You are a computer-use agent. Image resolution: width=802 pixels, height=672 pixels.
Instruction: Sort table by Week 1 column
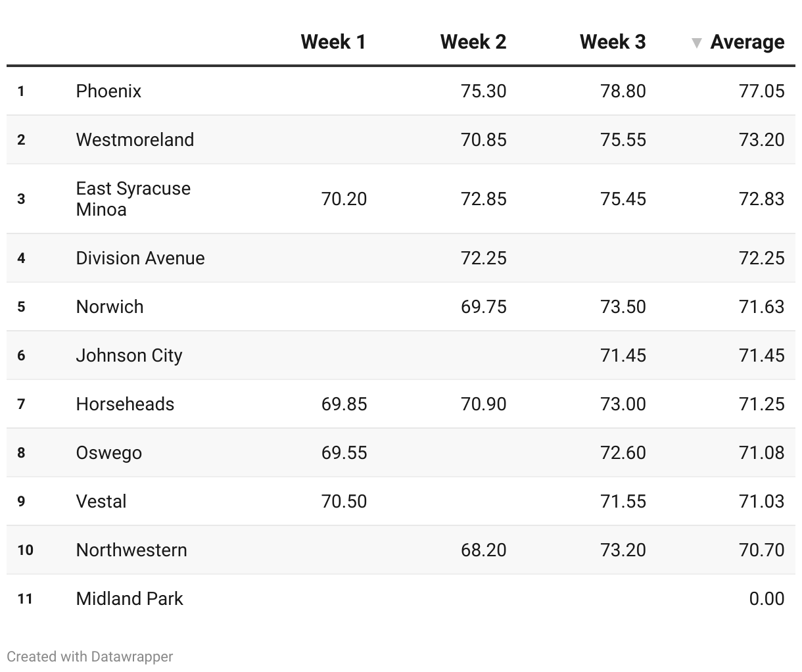pyautogui.click(x=333, y=42)
